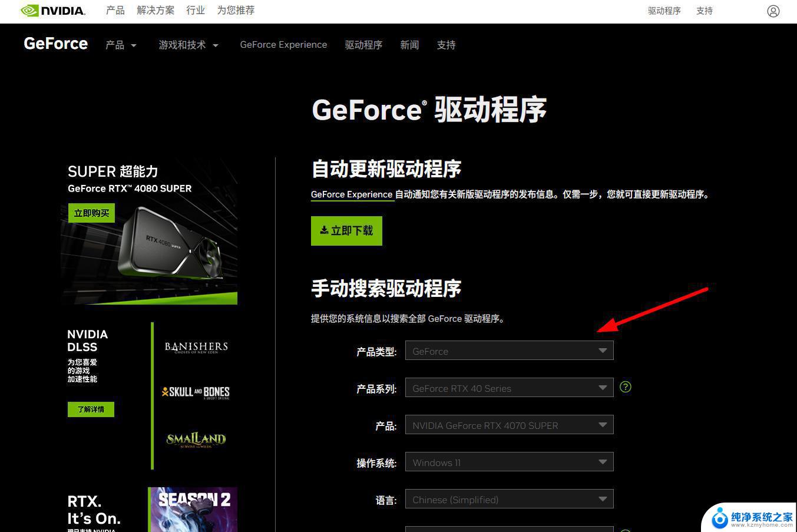Open top bar 解决方案 menu
Viewport: 797px width, 532px height.
[x=156, y=11]
